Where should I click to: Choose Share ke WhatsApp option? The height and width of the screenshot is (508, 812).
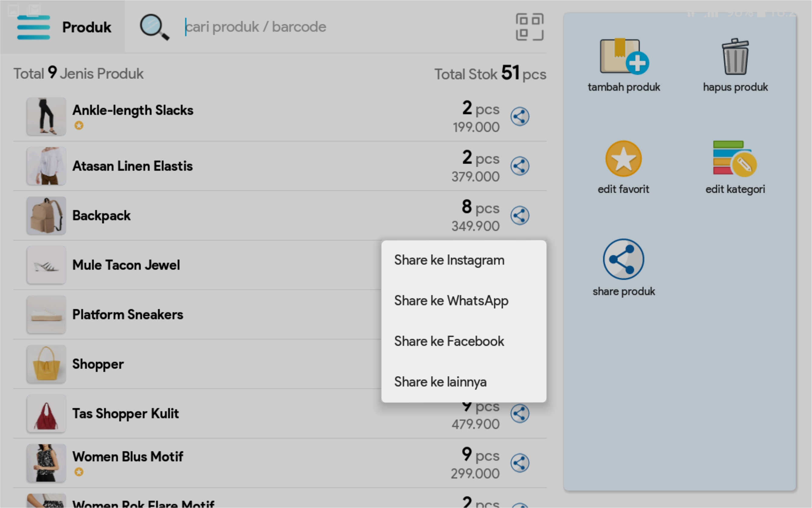[451, 301]
